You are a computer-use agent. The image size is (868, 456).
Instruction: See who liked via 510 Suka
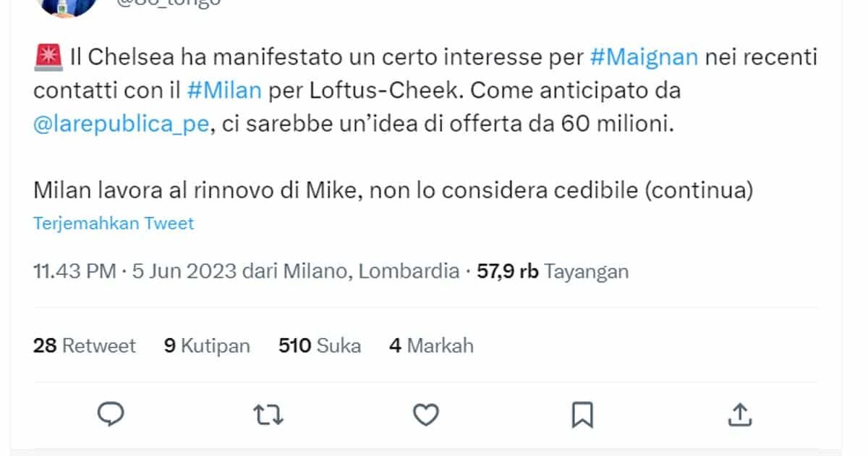[x=320, y=345]
